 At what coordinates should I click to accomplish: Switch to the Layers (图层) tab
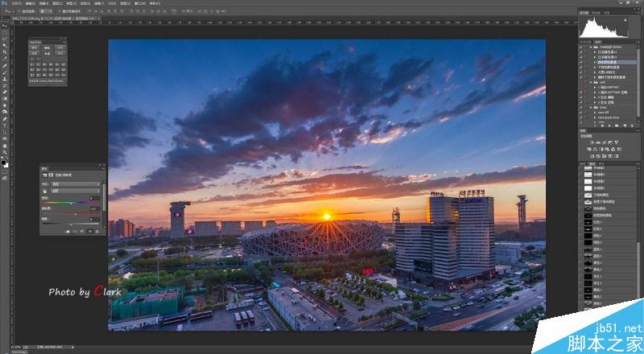click(x=582, y=164)
